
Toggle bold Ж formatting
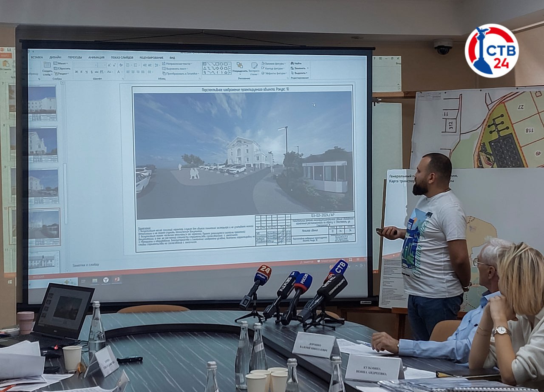point(76,72)
